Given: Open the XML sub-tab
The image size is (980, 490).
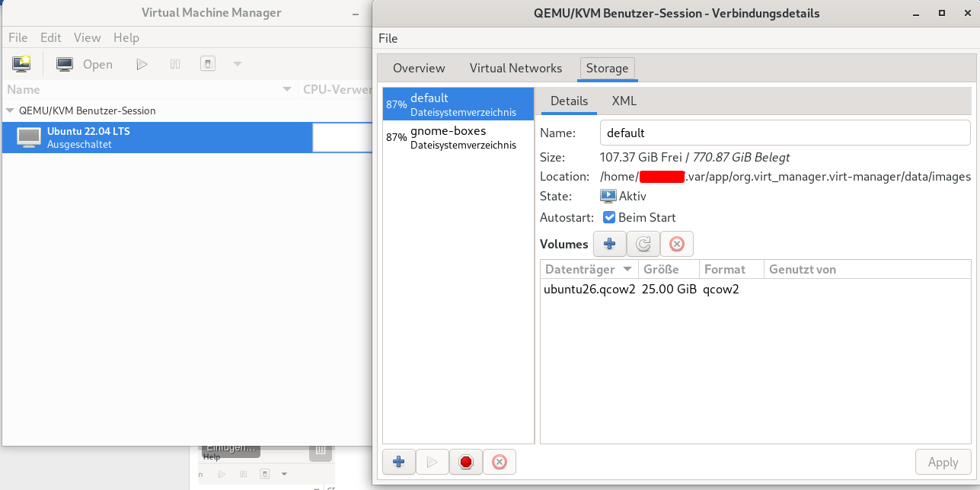Looking at the screenshot, I should (624, 101).
